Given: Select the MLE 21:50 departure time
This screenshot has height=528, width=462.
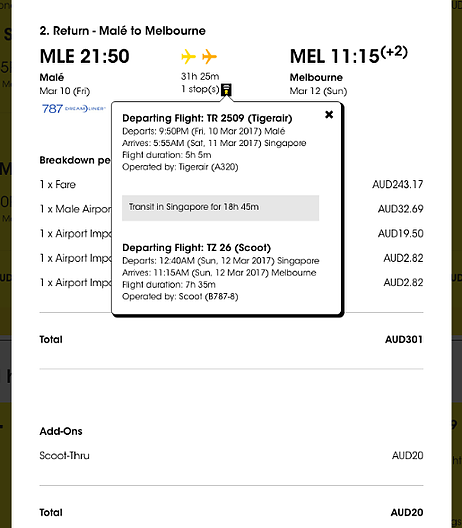Looking at the screenshot, I should [x=85, y=56].
